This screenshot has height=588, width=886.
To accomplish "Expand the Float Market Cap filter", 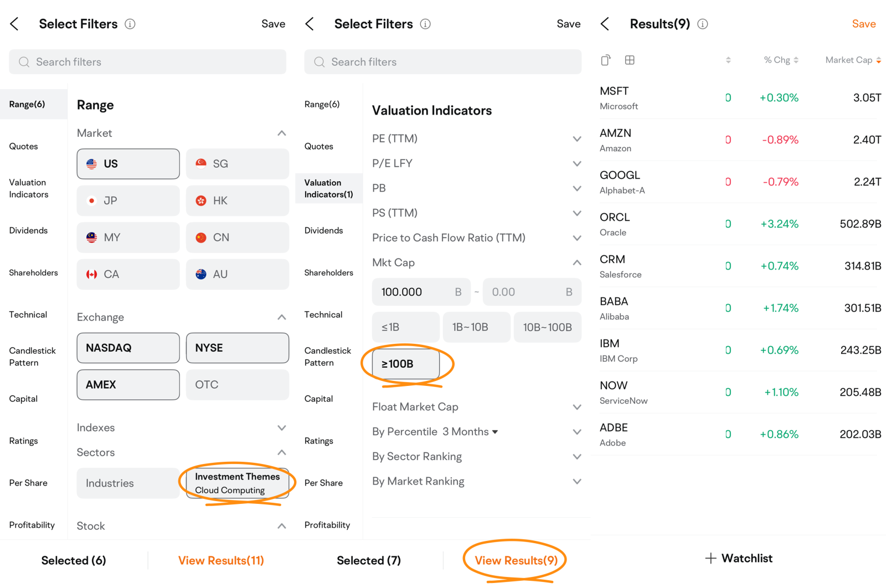I will pos(577,407).
